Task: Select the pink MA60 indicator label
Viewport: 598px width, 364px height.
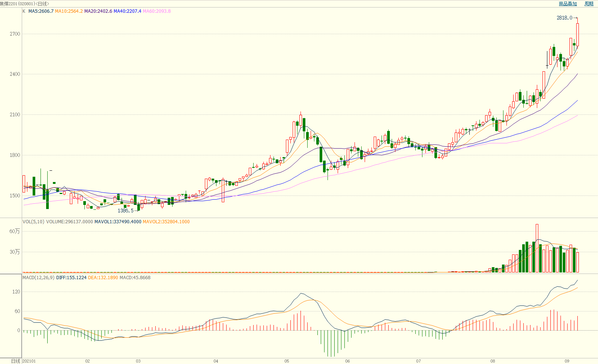Action: pyautogui.click(x=156, y=11)
